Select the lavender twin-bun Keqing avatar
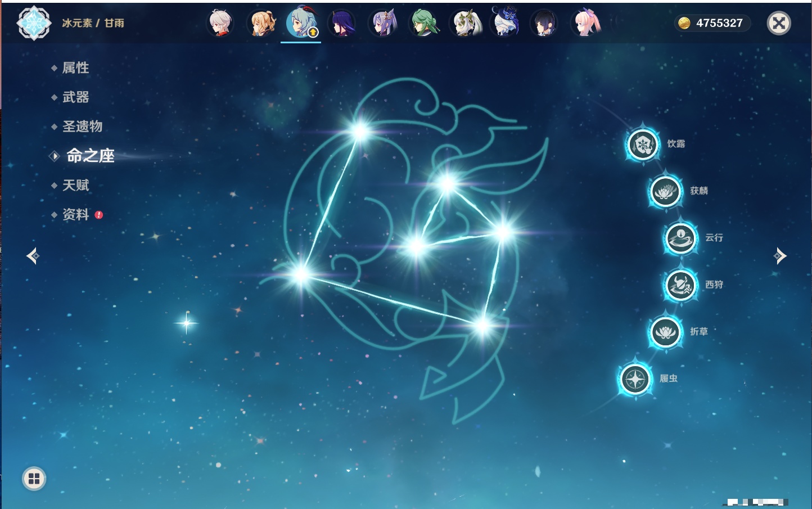The height and width of the screenshot is (509, 812). 383,23
